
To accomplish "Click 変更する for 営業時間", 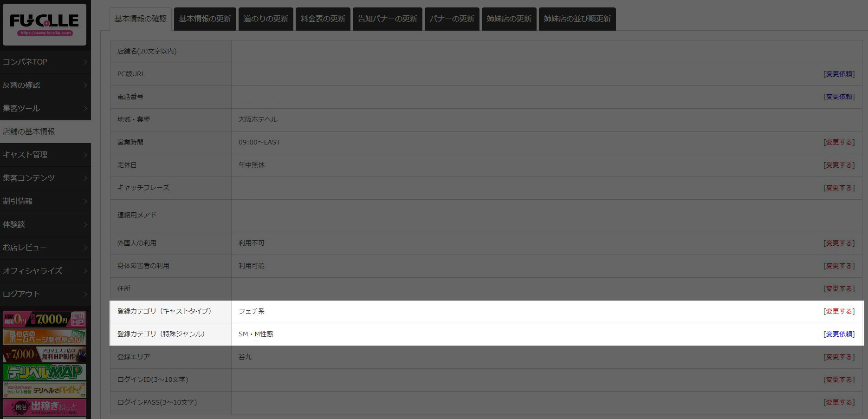I will coord(839,142).
